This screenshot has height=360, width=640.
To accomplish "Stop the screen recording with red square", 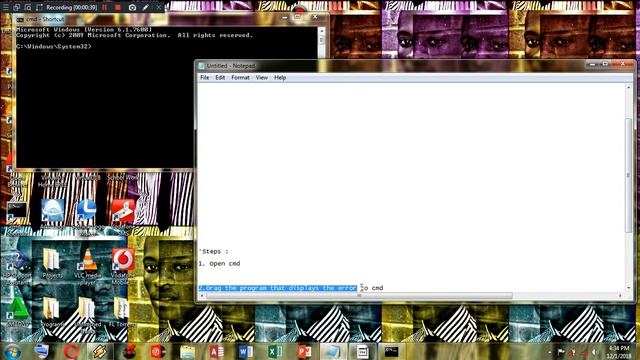I will pos(118,7).
